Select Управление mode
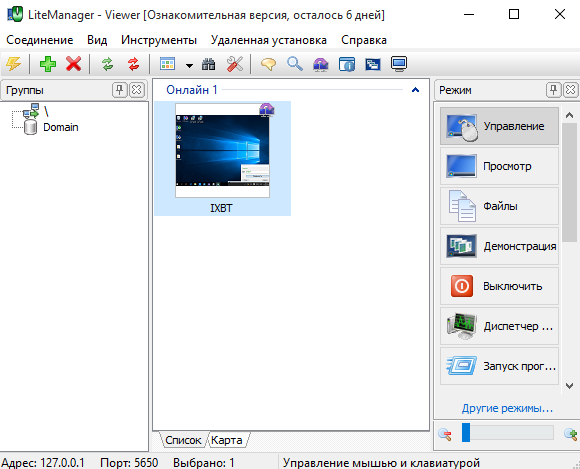 [x=499, y=126]
